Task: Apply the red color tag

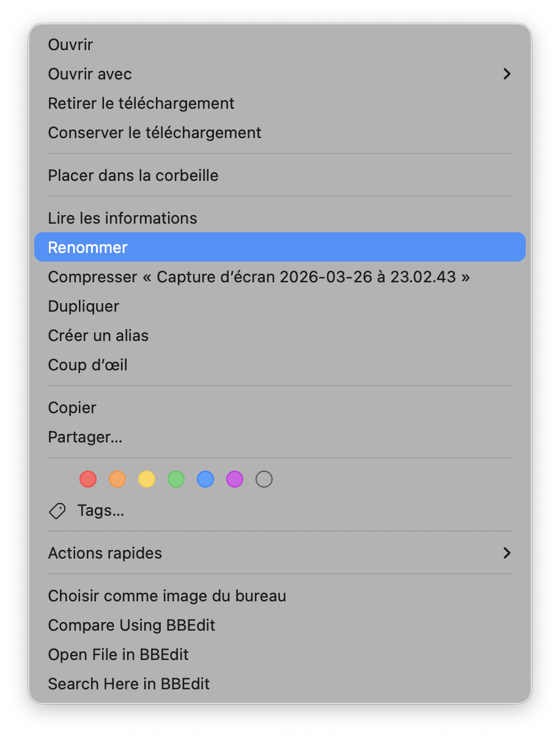Action: tap(88, 479)
